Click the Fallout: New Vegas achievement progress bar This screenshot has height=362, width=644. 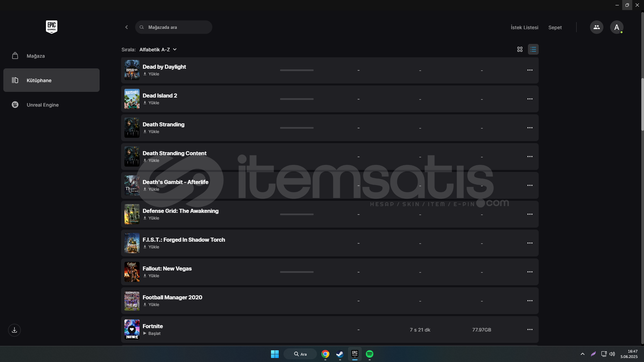click(297, 272)
